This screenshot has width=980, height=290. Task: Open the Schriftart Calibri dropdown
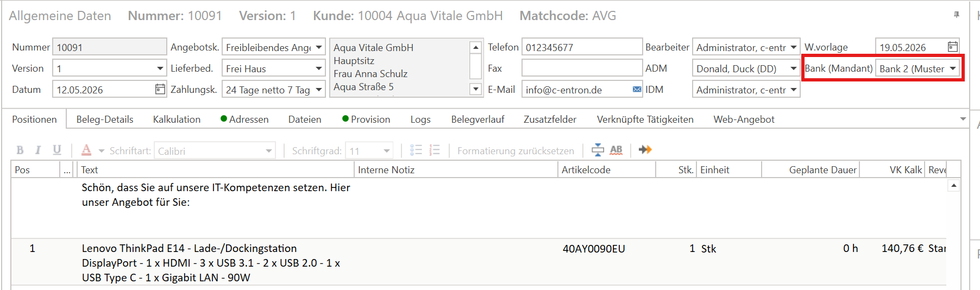coord(268,151)
